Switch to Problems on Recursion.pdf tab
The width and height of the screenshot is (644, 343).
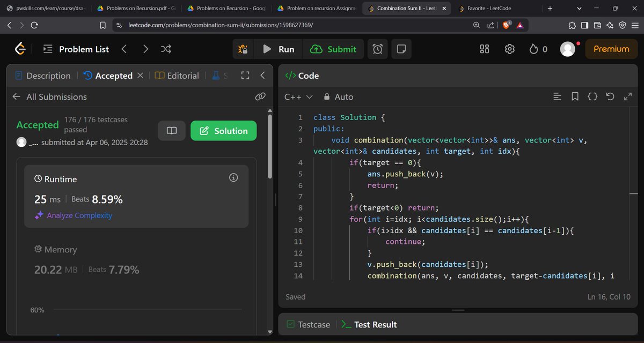(x=137, y=9)
